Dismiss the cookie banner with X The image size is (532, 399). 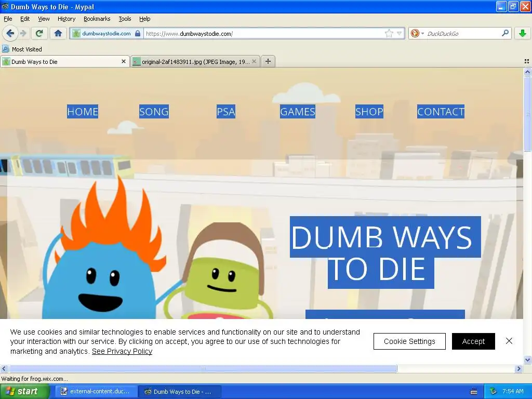(509, 341)
